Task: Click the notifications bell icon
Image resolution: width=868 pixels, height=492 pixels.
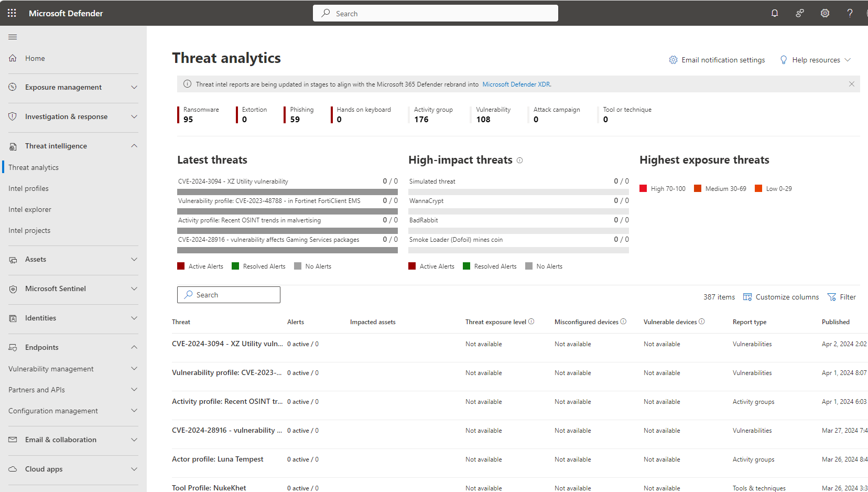Action: pos(775,13)
